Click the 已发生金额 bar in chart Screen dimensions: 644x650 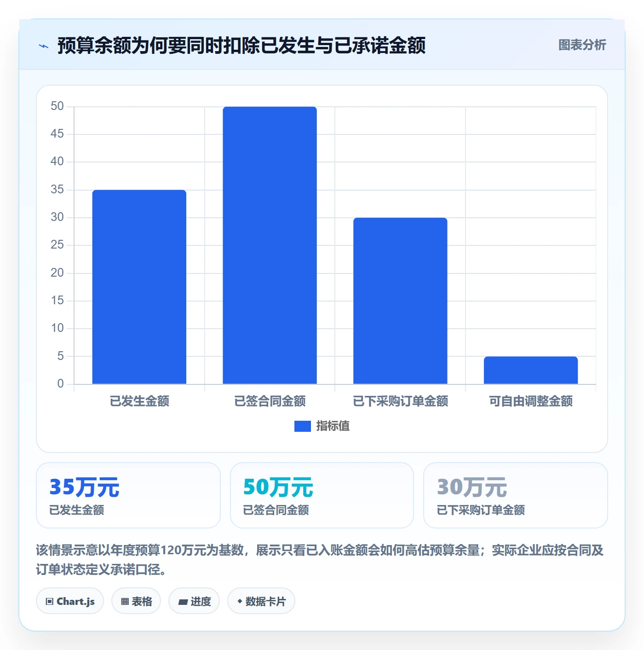pos(139,287)
